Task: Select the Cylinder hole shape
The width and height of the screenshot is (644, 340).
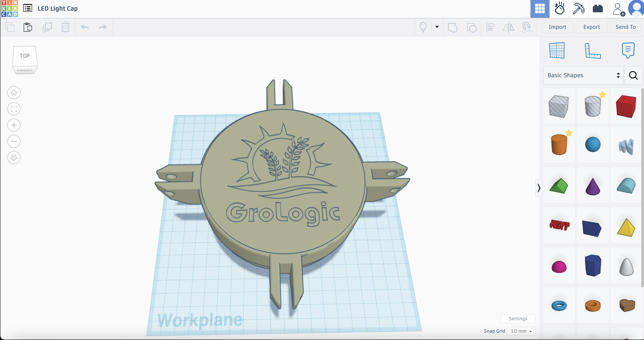Action: (592, 106)
